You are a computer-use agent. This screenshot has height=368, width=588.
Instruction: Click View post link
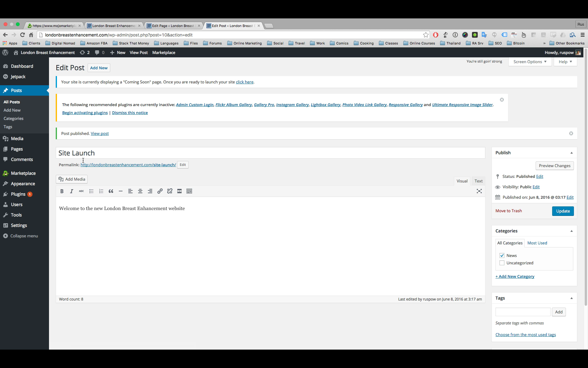click(100, 133)
